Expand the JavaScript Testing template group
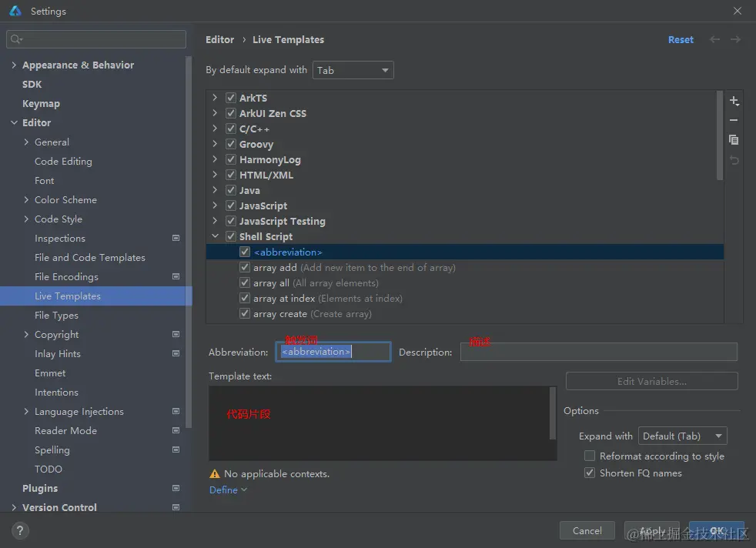 (215, 221)
